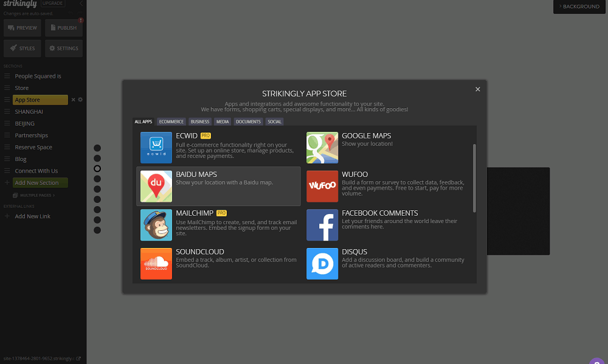Filter apps by the Social tab

[275, 122]
